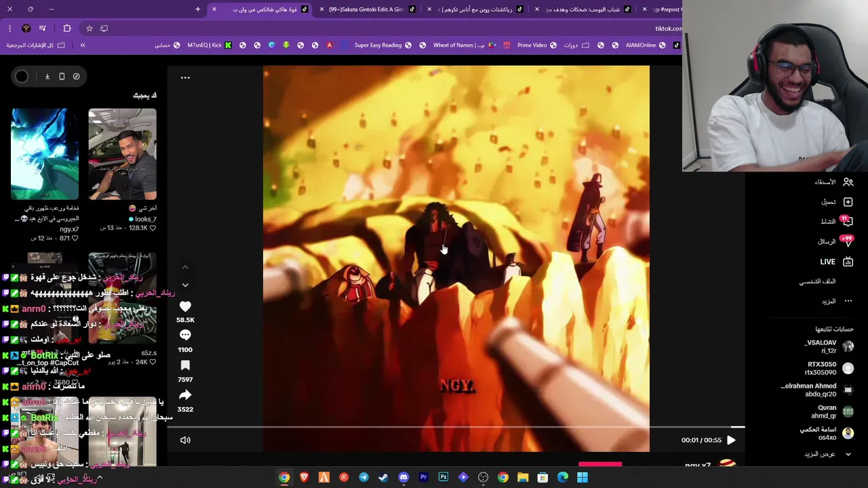Image resolution: width=868 pixels, height=488 pixels.
Task: Click '58.5K' likes count
Action: [185, 320]
